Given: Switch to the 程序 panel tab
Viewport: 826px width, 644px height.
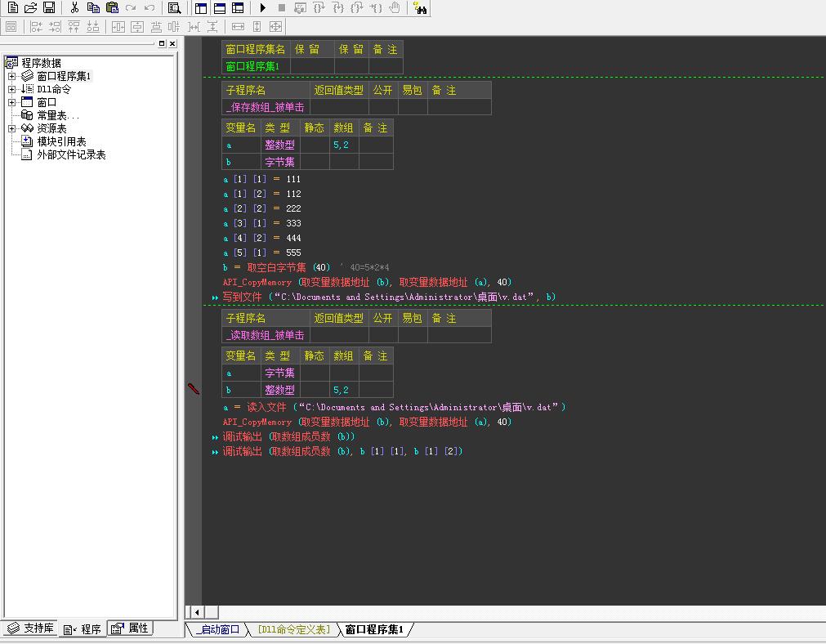Looking at the screenshot, I should click(x=83, y=629).
